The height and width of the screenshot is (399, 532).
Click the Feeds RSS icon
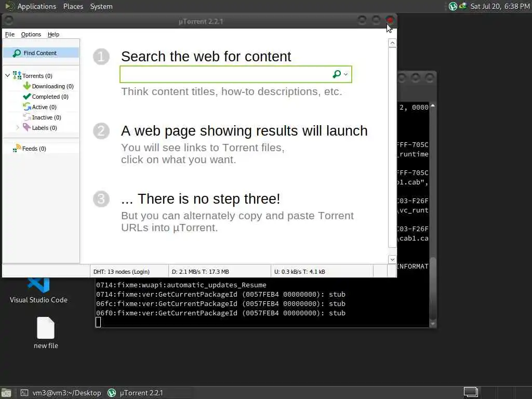tap(17, 148)
